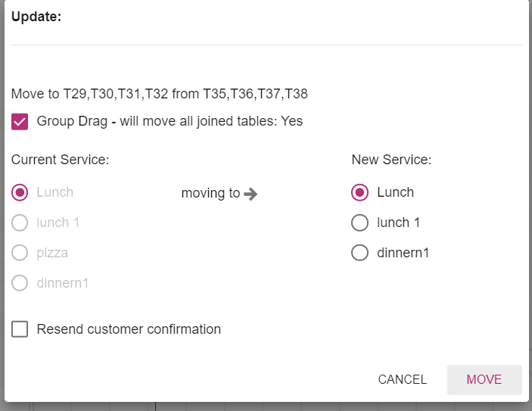Select Lunch radio under New Service

360,192
